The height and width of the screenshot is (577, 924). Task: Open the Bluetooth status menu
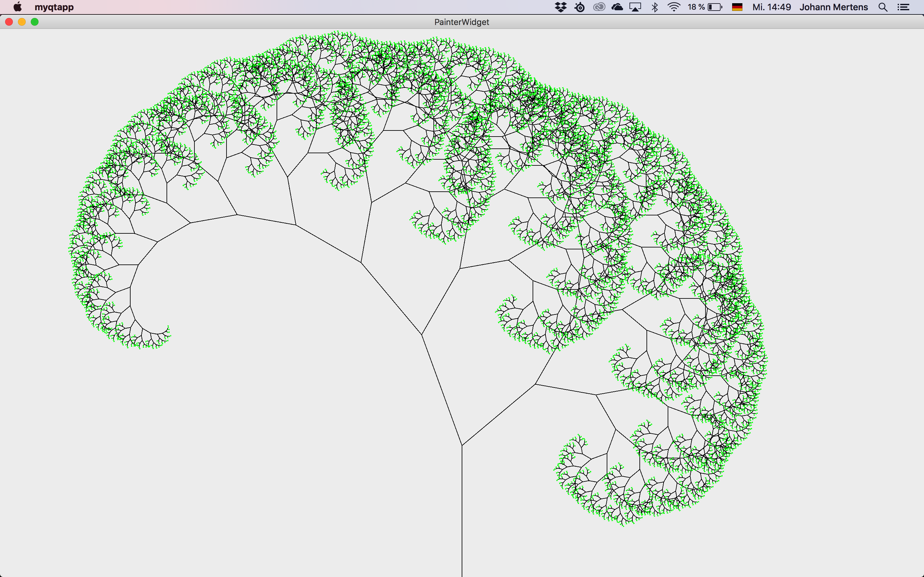pyautogui.click(x=655, y=7)
